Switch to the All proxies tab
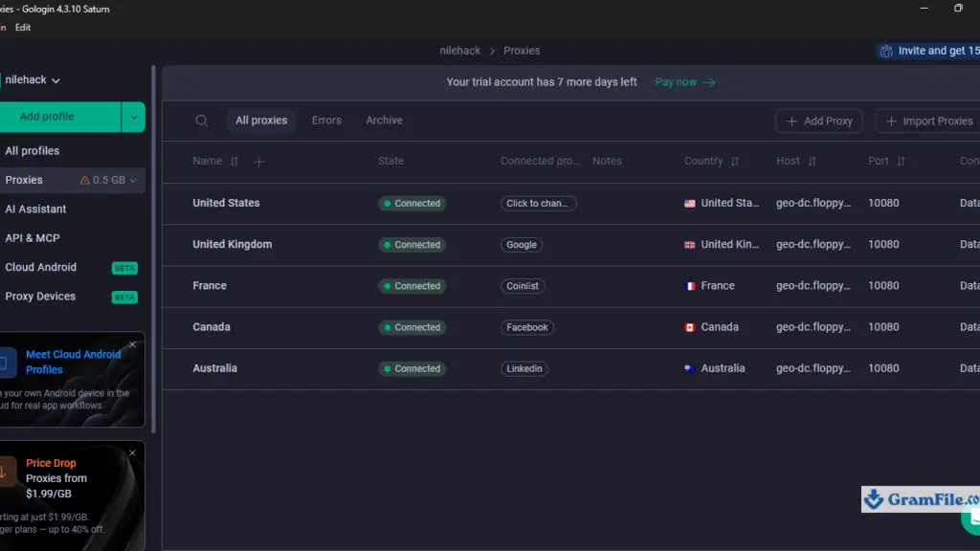 (261, 121)
